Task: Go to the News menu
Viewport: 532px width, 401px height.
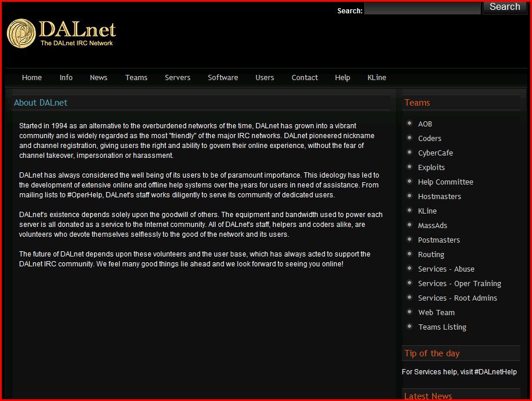Action: [98, 78]
